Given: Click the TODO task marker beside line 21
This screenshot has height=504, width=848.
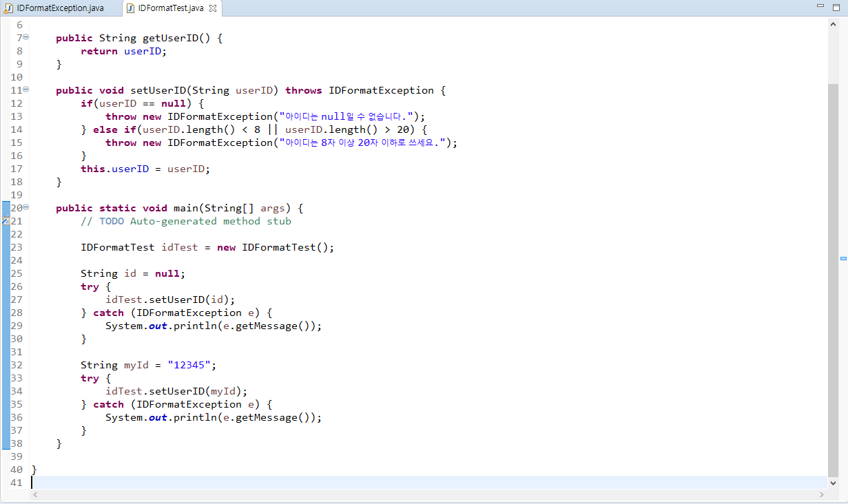Looking at the screenshot, I should 5,221.
